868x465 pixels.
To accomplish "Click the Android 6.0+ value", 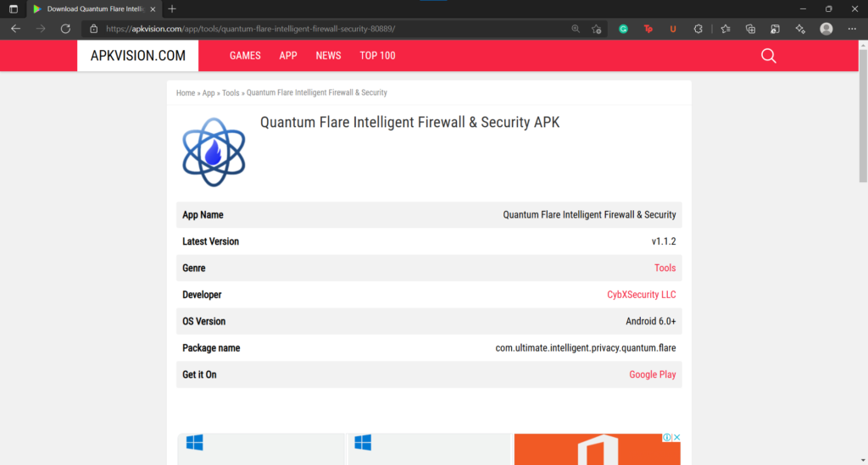I will [x=650, y=321].
